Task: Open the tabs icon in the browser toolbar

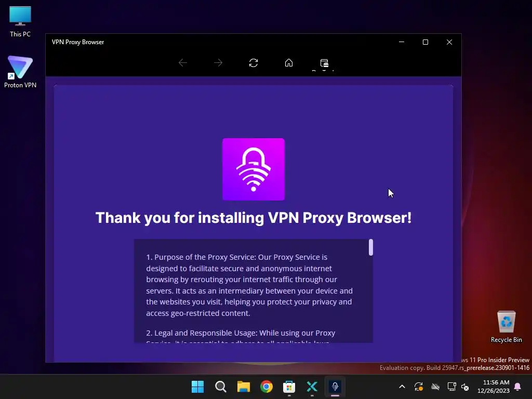Action: (x=324, y=63)
